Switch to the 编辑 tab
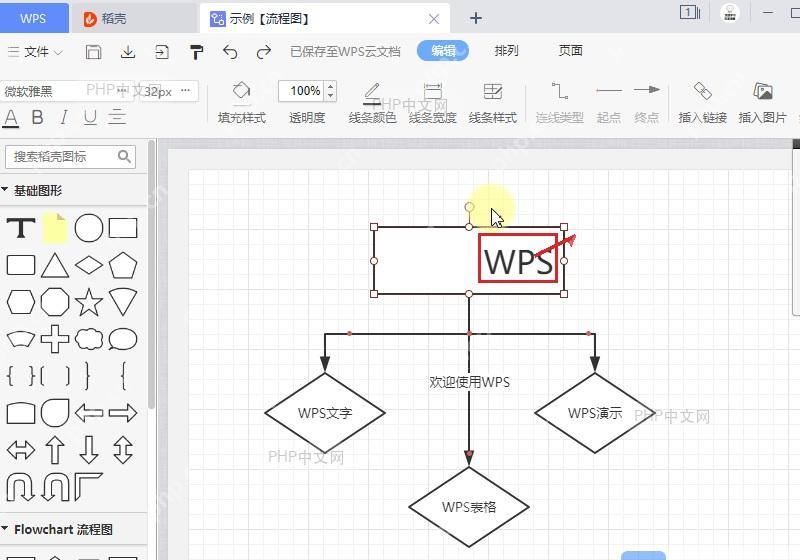This screenshot has height=560, width=800. coord(443,50)
